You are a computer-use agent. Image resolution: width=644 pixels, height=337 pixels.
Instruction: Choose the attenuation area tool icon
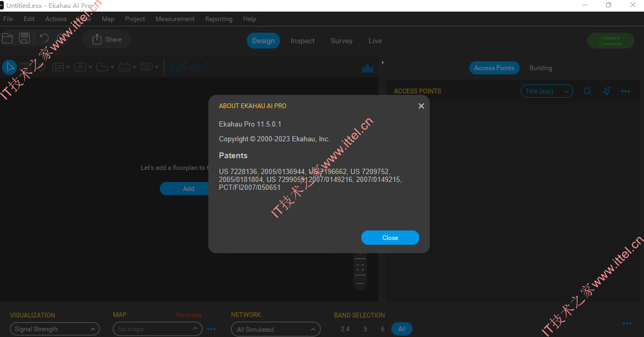(x=80, y=67)
